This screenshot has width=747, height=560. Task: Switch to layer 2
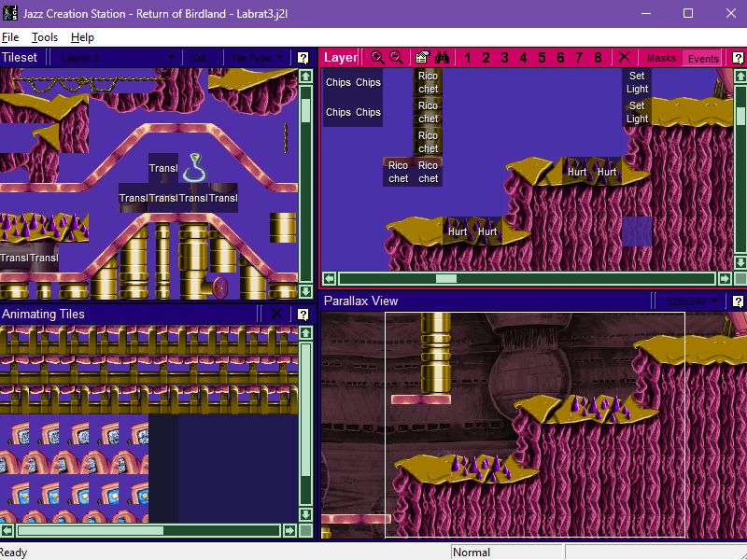(486, 58)
